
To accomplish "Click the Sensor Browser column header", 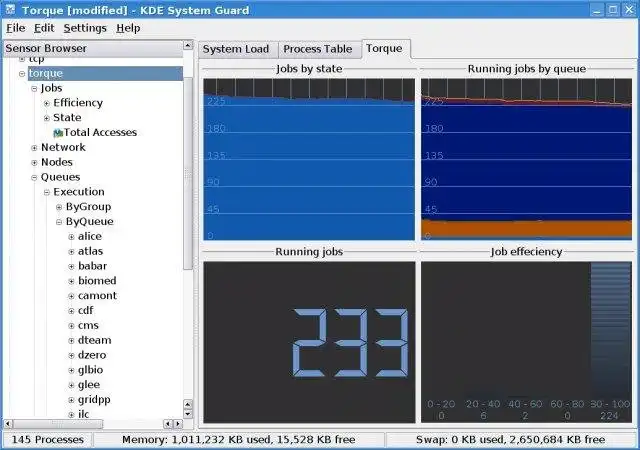I will click(93, 48).
